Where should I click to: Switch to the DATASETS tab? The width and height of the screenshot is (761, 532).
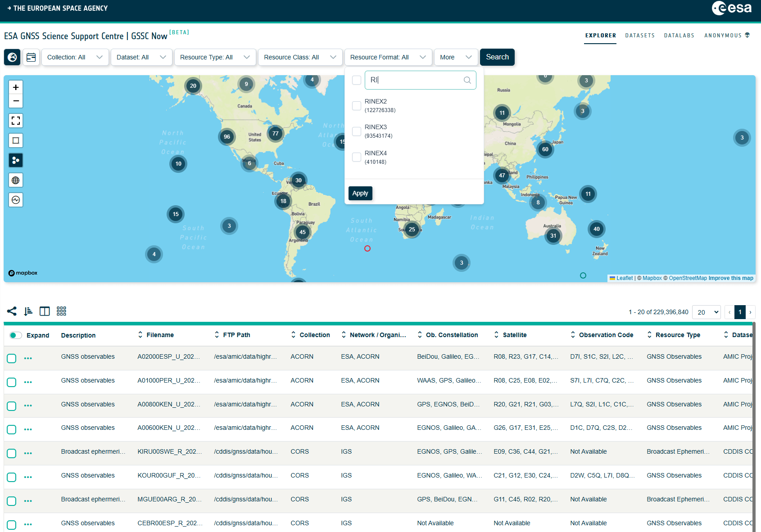click(x=640, y=36)
